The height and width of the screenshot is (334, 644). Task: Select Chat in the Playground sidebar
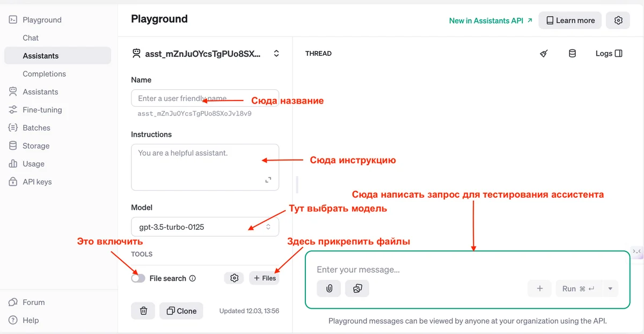pos(31,38)
